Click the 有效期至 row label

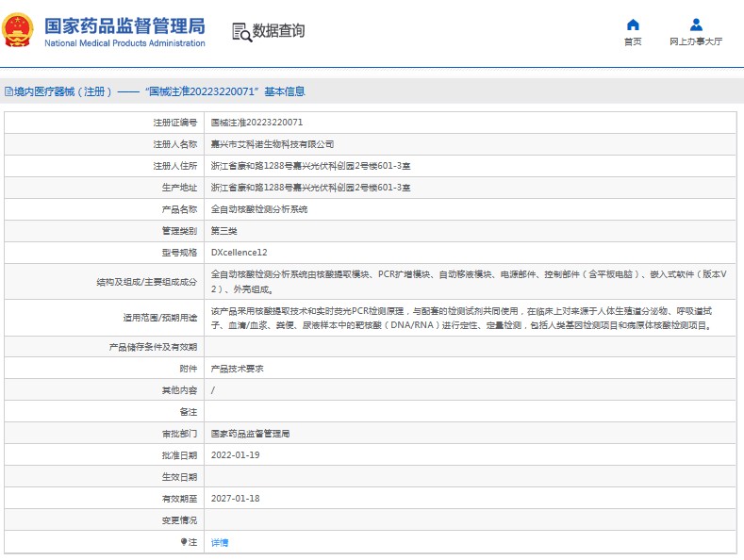179,499
